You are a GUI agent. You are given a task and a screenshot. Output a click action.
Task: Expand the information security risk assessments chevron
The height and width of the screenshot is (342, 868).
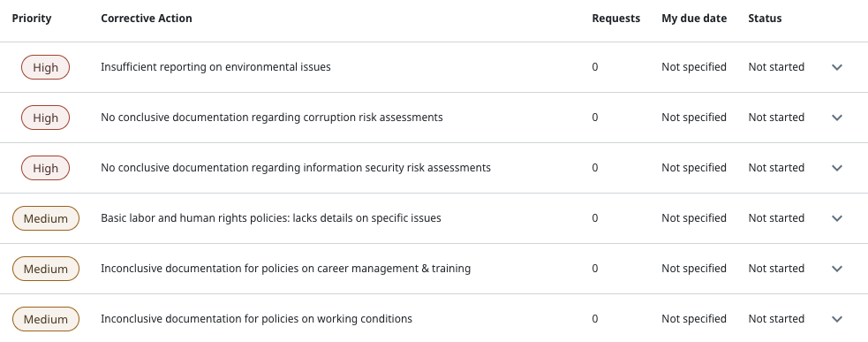836,168
